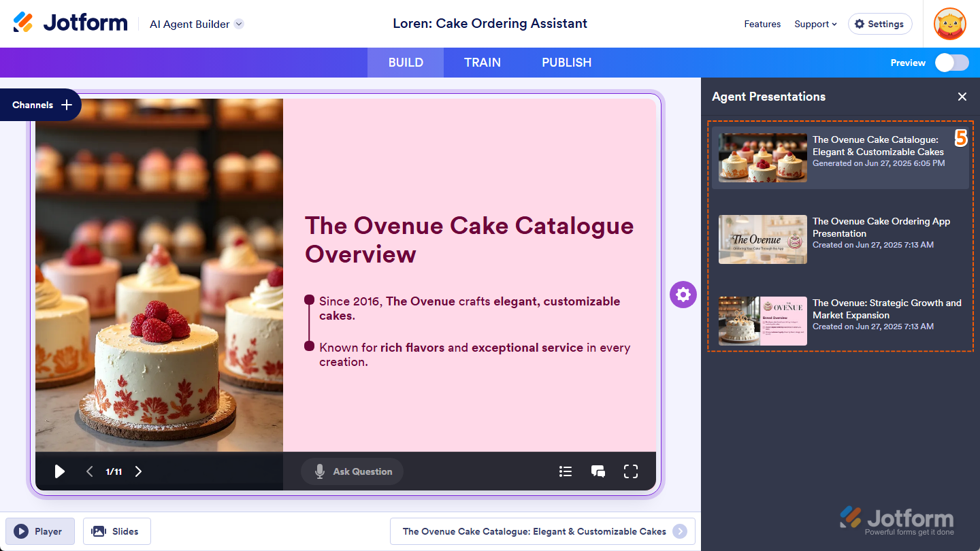The image size is (980, 551).
Task: Click the agent title Loren: Cake Ordering Assistant
Action: pyautogui.click(x=490, y=24)
